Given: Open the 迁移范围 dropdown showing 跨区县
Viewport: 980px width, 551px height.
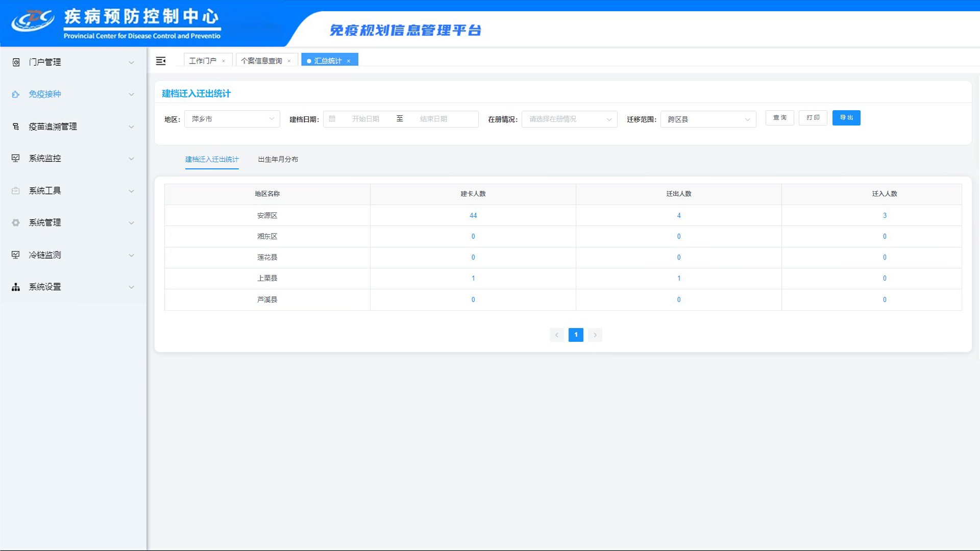Looking at the screenshot, I should (x=707, y=119).
